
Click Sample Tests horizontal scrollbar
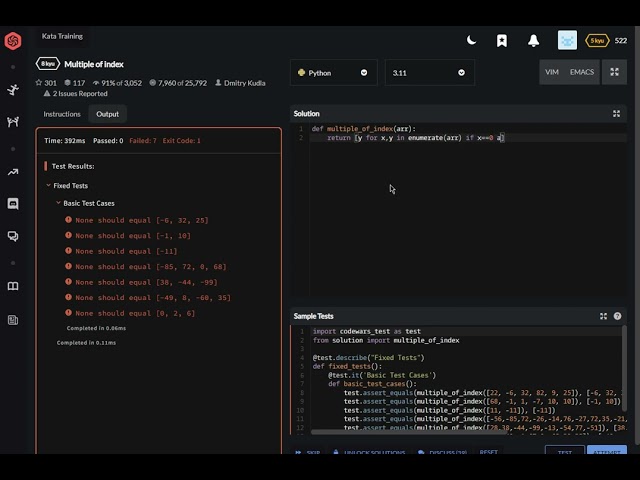point(408,432)
